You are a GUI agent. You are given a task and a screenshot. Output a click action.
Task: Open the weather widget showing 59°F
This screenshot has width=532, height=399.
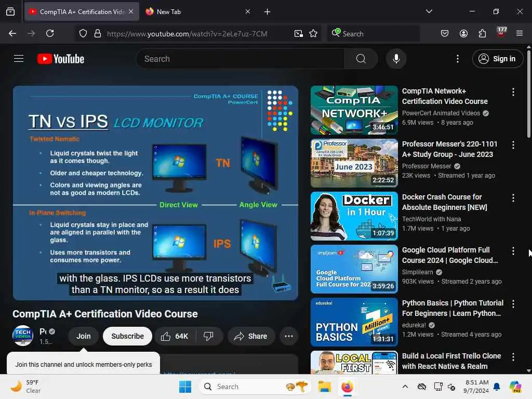tap(25, 387)
